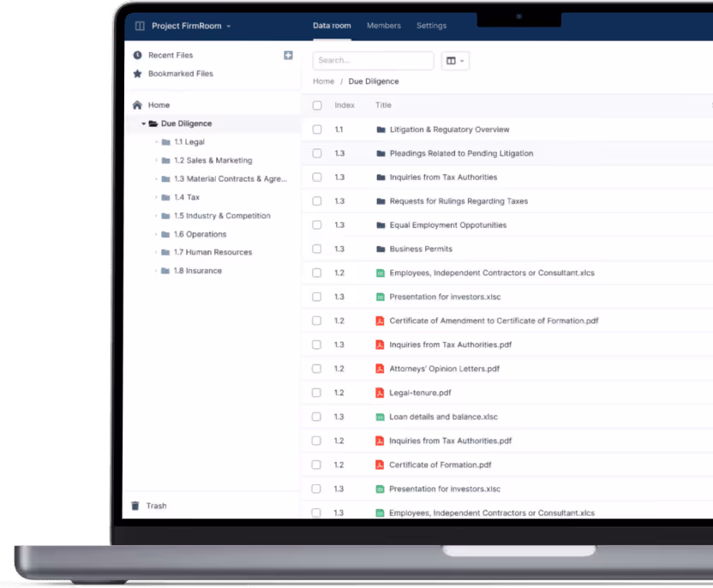Sort by the Title column header
Screen dimensions: 713x588
(383, 105)
